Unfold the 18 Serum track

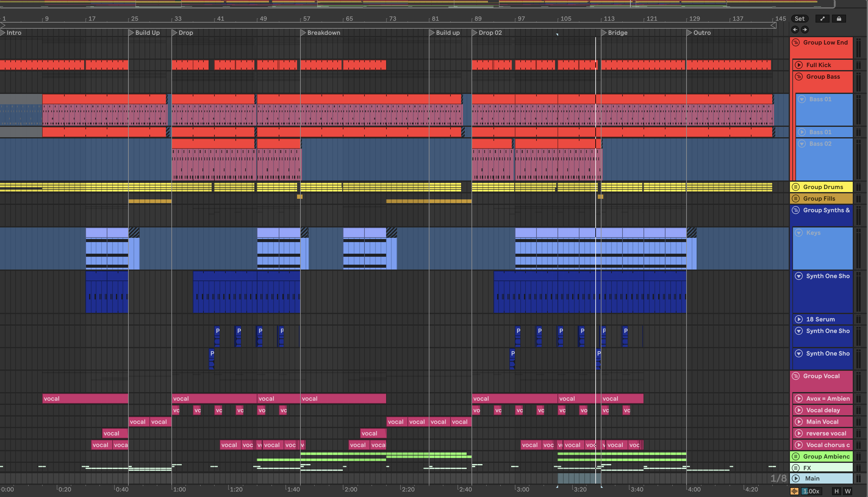[x=799, y=320]
